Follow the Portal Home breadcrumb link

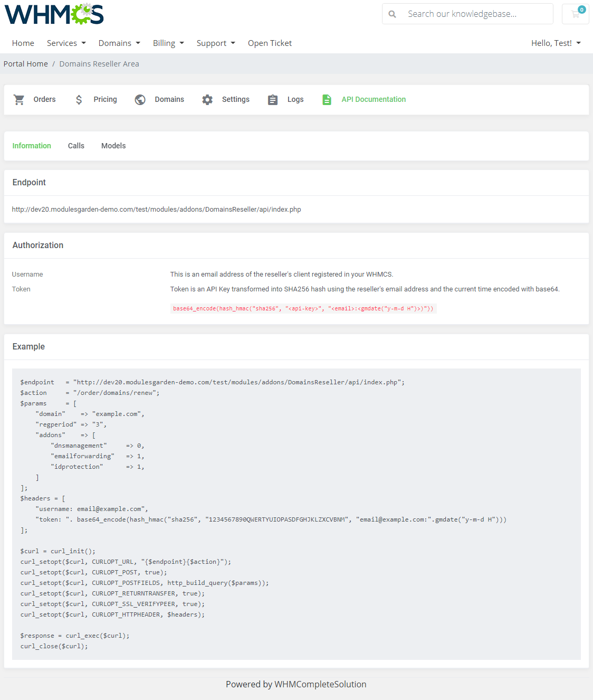pyautogui.click(x=26, y=64)
